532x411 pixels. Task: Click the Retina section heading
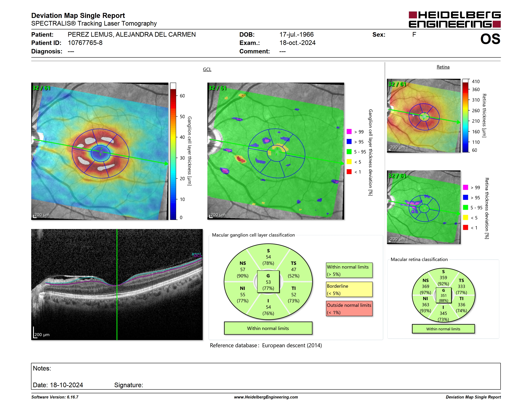pos(443,67)
